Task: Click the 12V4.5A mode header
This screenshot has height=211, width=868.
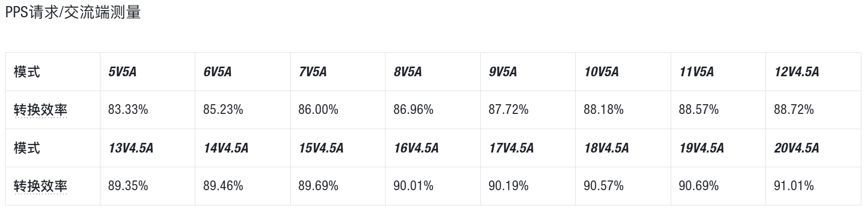Action: click(x=796, y=72)
